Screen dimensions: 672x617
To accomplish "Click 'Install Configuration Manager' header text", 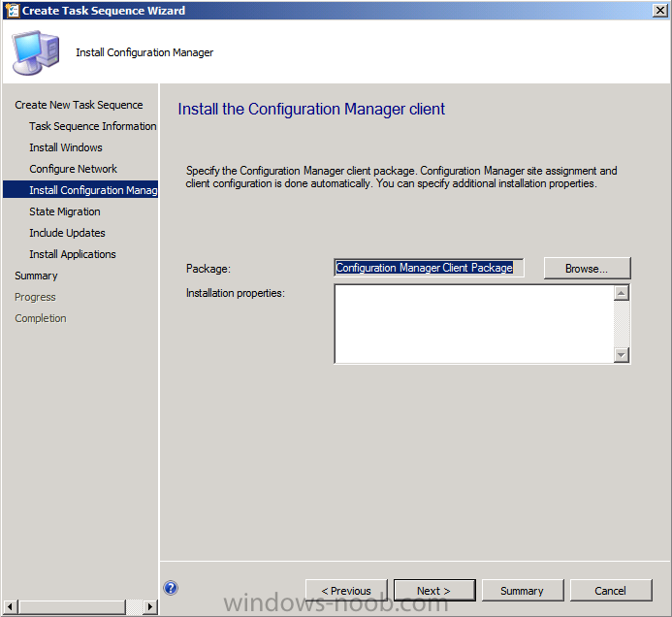I will (x=144, y=52).
